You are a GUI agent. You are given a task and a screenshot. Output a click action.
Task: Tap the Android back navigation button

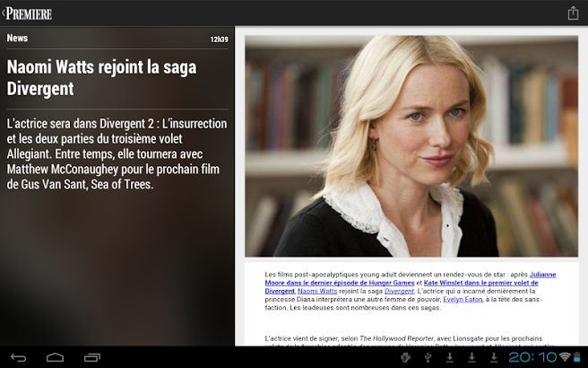tap(18, 357)
